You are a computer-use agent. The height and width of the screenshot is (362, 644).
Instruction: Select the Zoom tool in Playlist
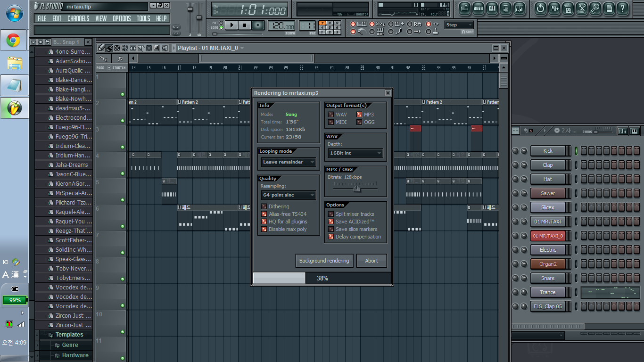(157, 48)
